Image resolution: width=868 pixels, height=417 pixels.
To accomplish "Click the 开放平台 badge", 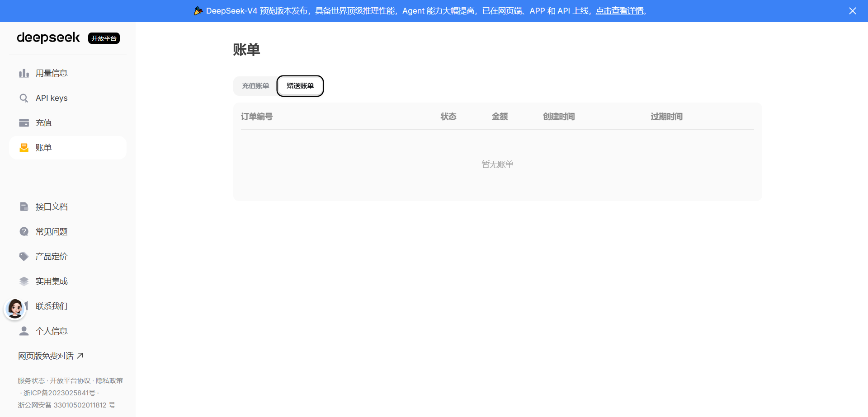I will click(104, 38).
